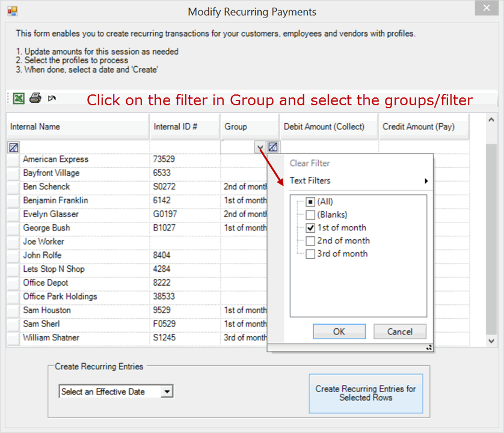Click the Export to Excel icon
The width and height of the screenshot is (504, 433).
point(19,98)
